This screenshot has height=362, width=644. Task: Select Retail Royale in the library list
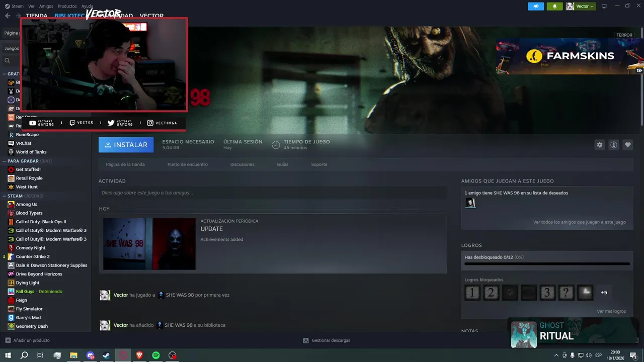point(29,178)
